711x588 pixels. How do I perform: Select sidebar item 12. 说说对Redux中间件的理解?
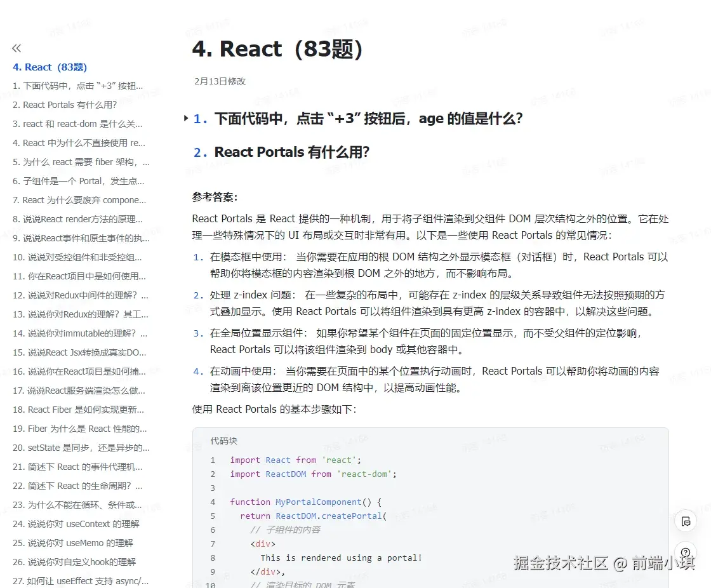pos(80,295)
